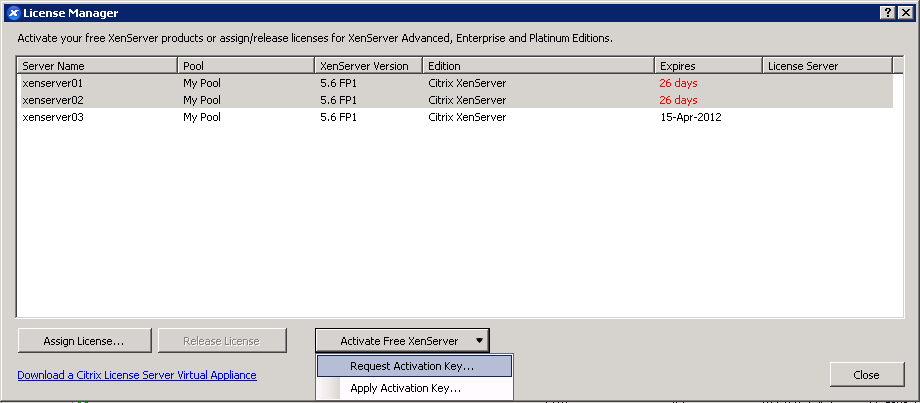Sort by the Server Name column header
Image resolution: width=920 pixels, height=403 pixels.
pyautogui.click(x=97, y=66)
